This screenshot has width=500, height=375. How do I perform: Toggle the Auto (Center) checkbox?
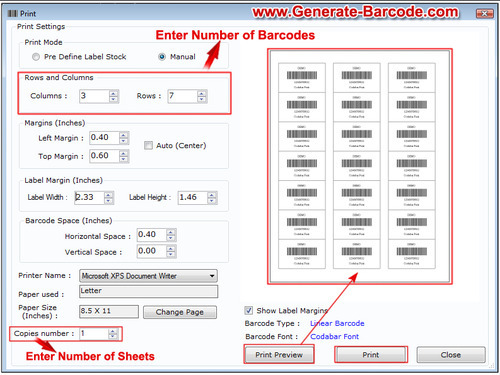(x=148, y=145)
